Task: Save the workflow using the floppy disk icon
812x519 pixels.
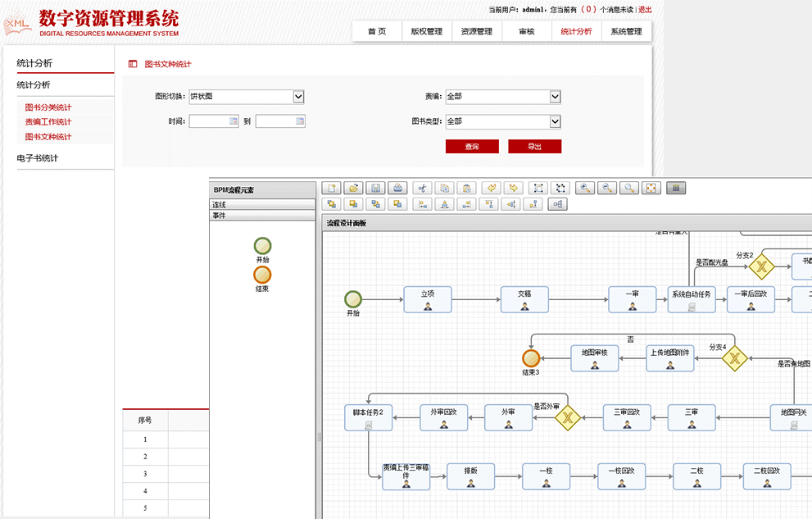Action: (375, 188)
